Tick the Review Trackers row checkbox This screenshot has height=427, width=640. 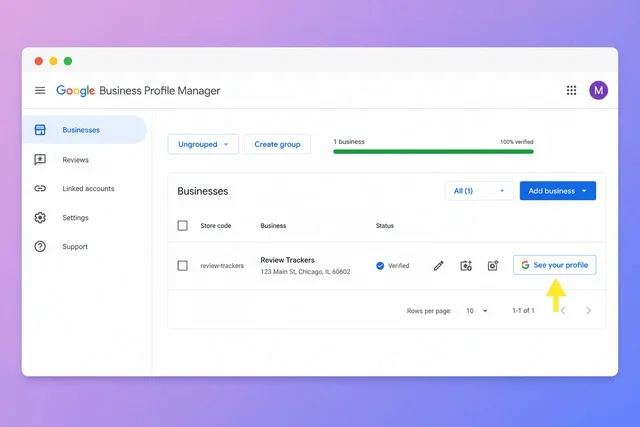[x=182, y=266]
